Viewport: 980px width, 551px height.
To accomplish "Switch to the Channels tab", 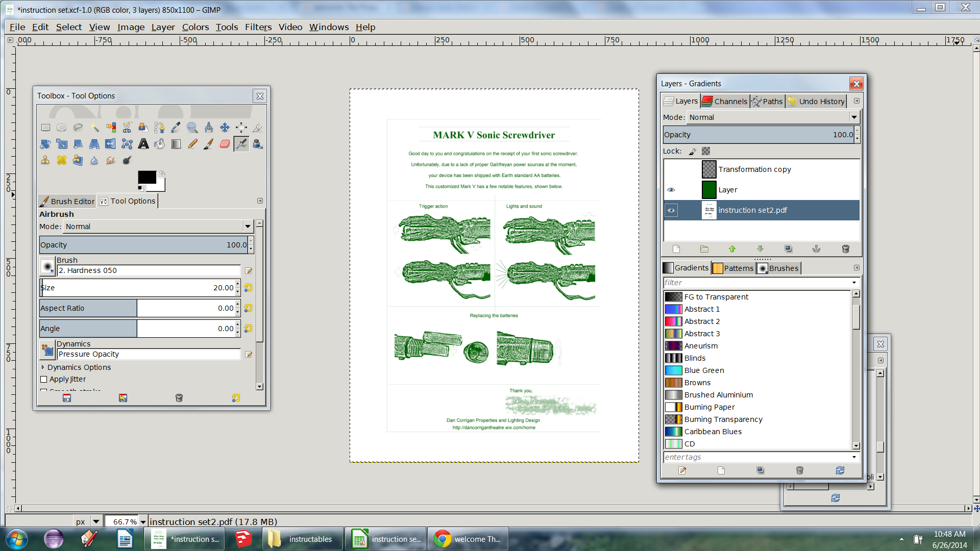I will [x=725, y=102].
